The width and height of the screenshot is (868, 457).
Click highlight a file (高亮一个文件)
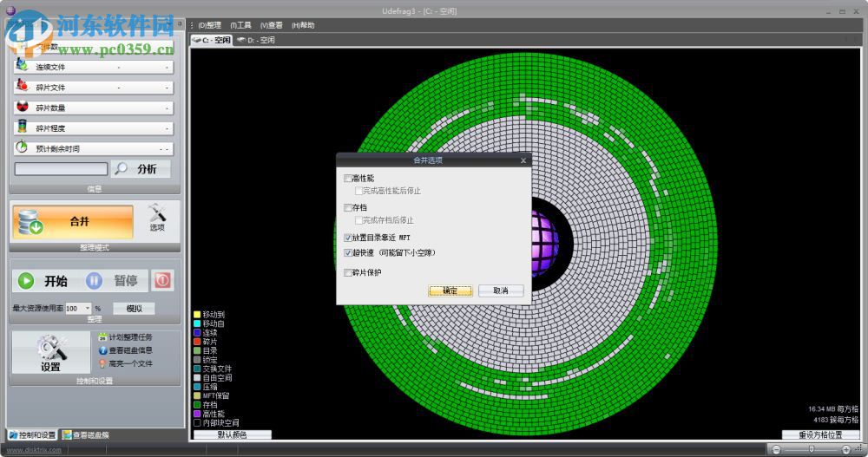coord(125,363)
